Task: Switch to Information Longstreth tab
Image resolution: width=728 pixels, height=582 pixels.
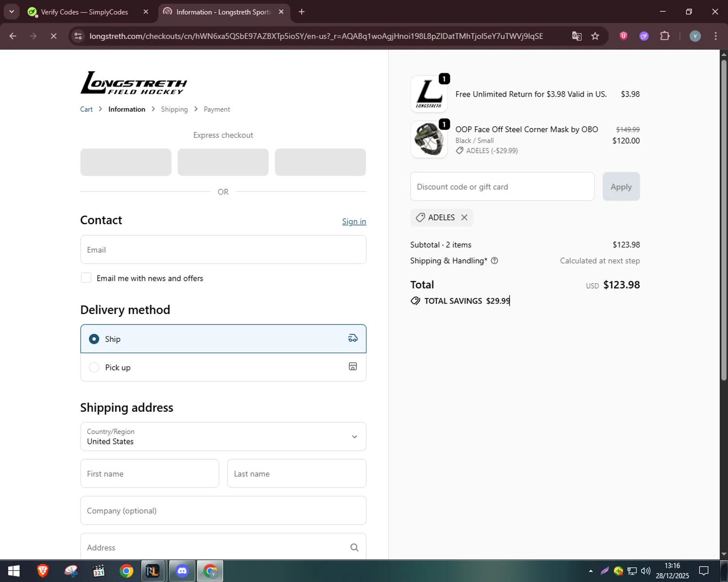Action: pos(224,12)
